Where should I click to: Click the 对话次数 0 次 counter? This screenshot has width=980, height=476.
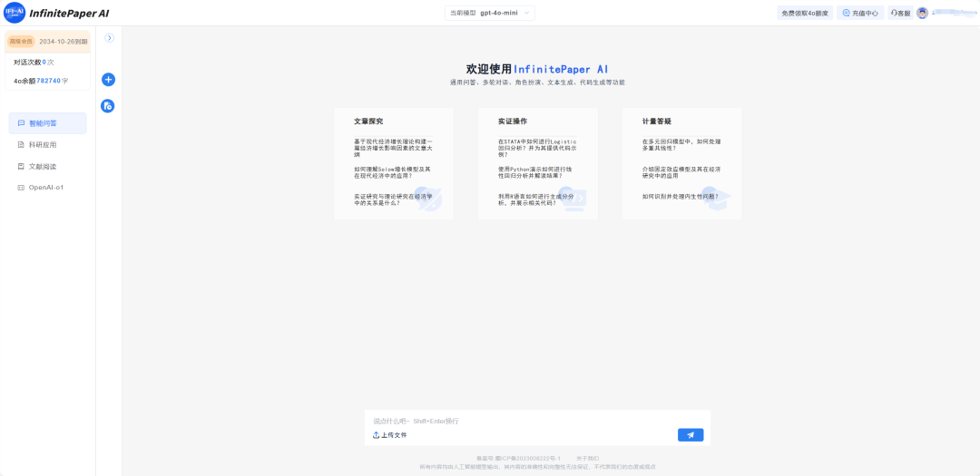(34, 63)
